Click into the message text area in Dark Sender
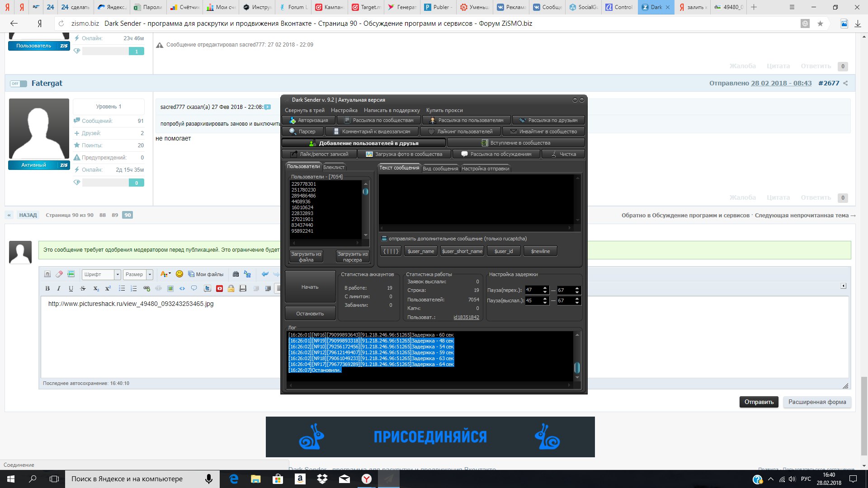 pyautogui.click(x=476, y=199)
